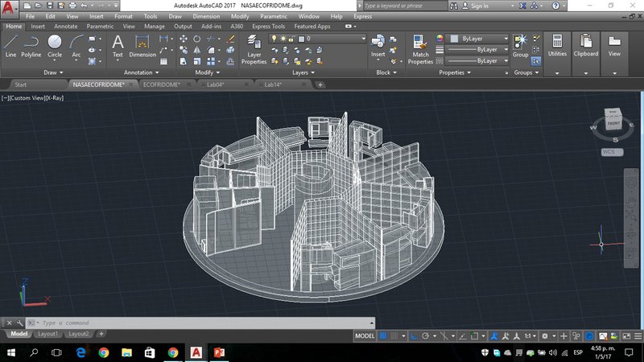This screenshot has height=362, width=644.
Task: Select the Polyline tool
Action: coord(31,45)
